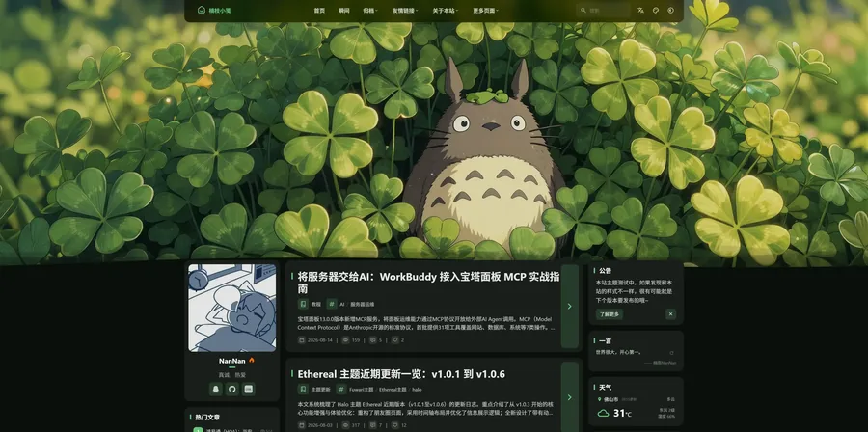The image size is (868, 432).
Task: Open the theme palette icon
Action: coord(656,10)
